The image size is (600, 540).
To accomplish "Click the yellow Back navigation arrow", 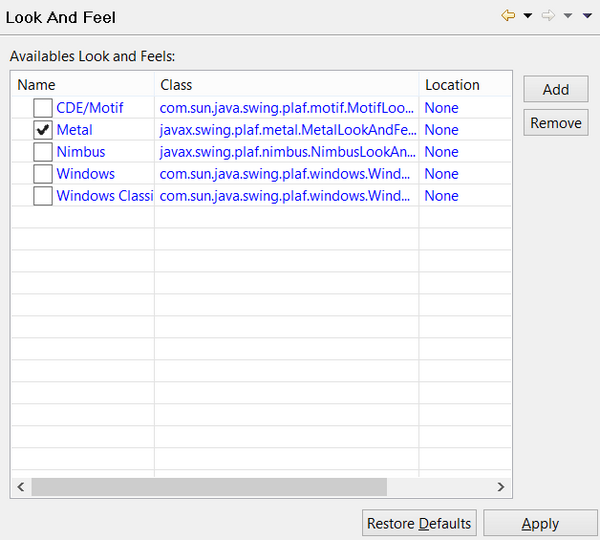I will pos(509,16).
